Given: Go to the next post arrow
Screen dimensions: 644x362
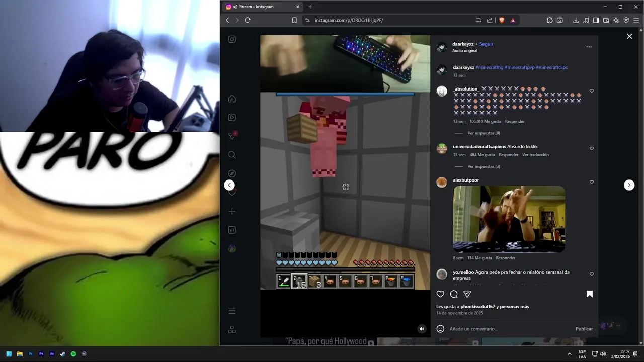Looking at the screenshot, I should coord(629,185).
